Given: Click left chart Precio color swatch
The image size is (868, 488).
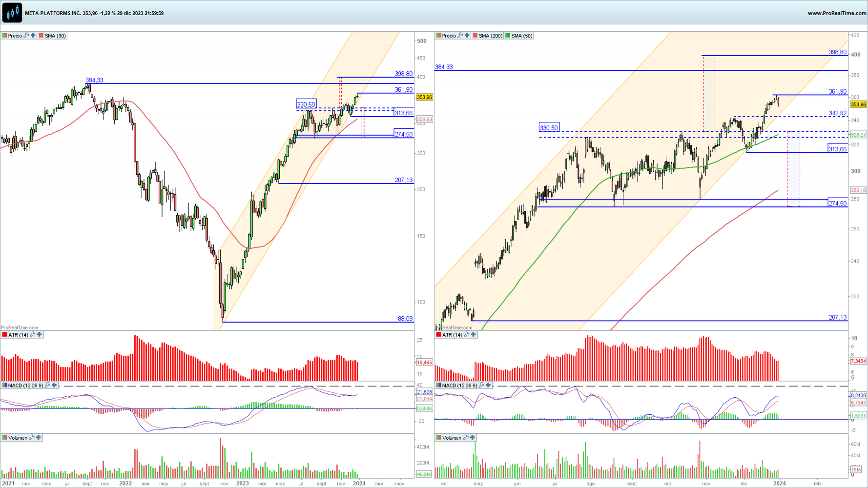Looking at the screenshot, I should click(x=4, y=36).
